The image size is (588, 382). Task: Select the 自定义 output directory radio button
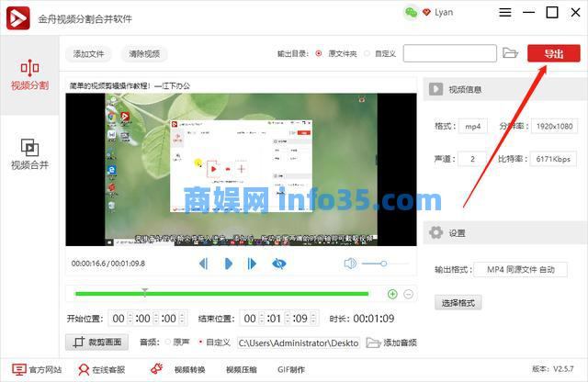pyautogui.click(x=367, y=53)
